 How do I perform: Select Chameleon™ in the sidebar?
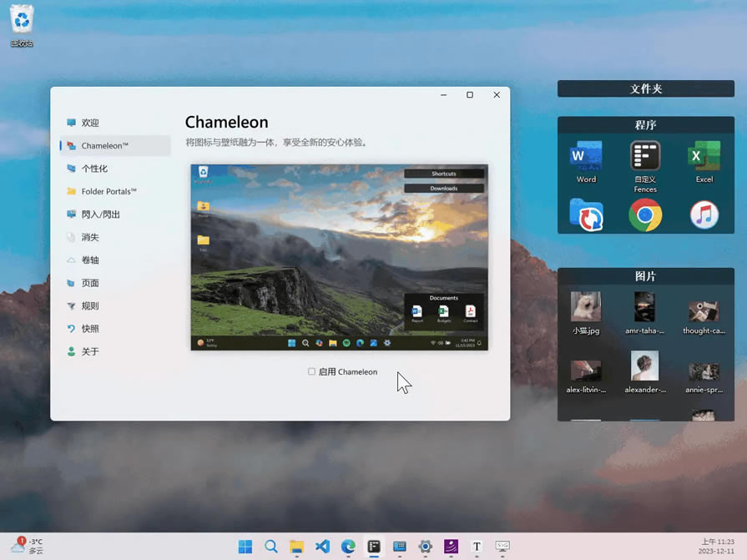pos(115,146)
